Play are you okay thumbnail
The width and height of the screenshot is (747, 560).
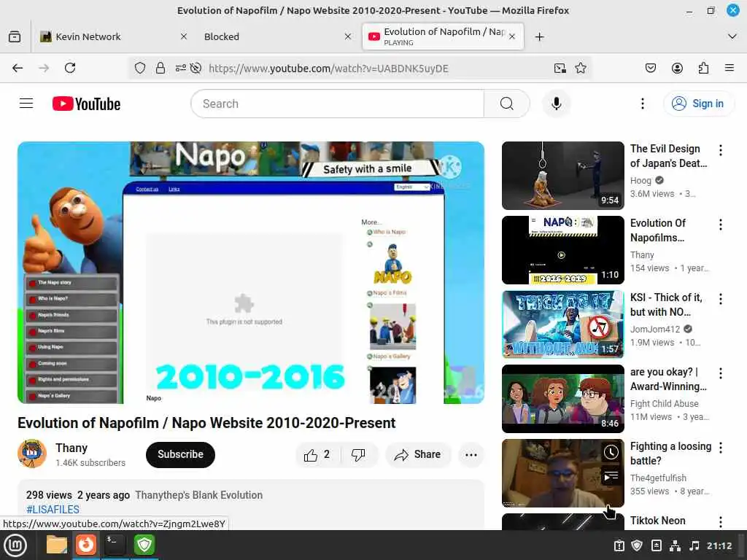coord(563,399)
